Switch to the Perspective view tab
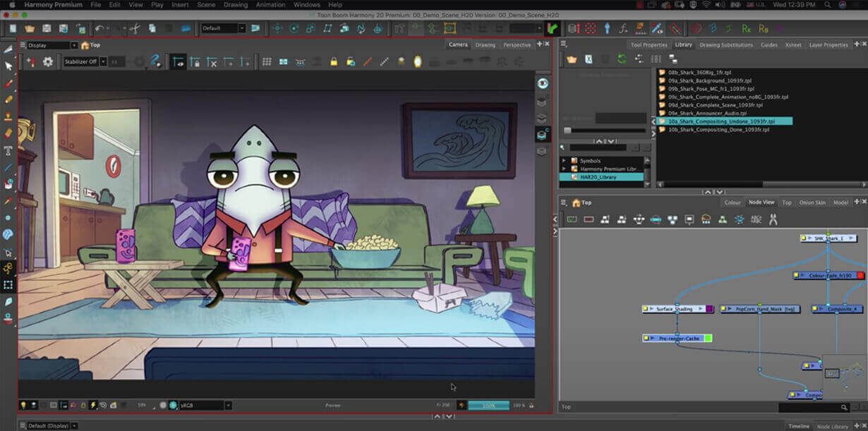The width and height of the screenshot is (868, 431). click(517, 44)
